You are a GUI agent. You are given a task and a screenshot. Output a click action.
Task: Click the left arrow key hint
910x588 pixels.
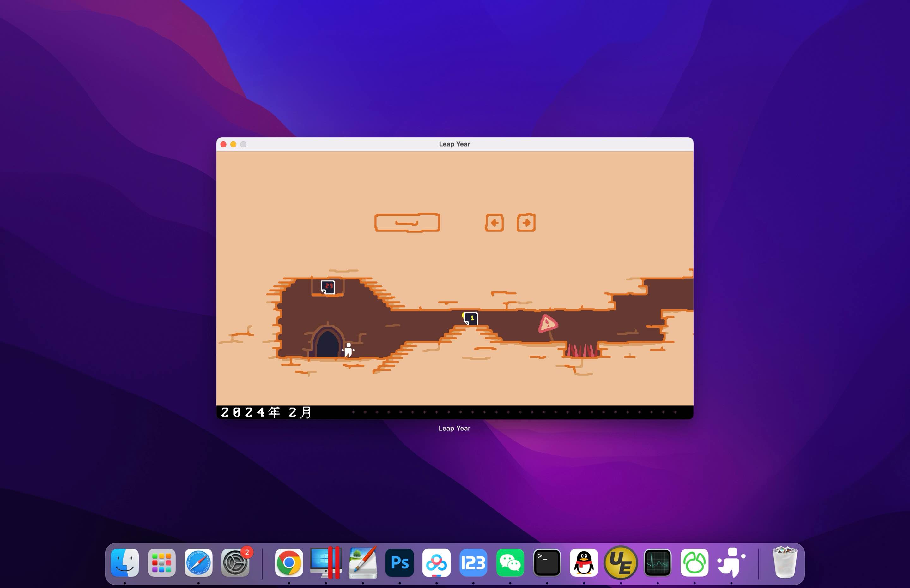coord(494,223)
